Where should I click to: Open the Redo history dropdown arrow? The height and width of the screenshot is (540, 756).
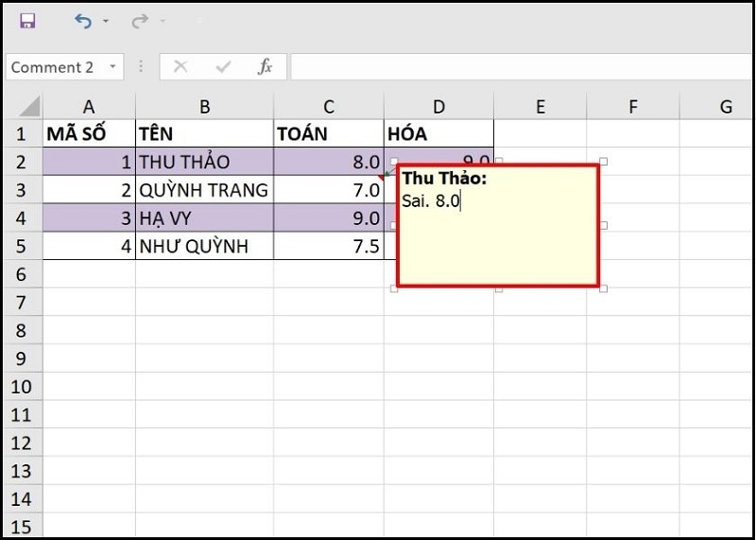click(x=163, y=22)
